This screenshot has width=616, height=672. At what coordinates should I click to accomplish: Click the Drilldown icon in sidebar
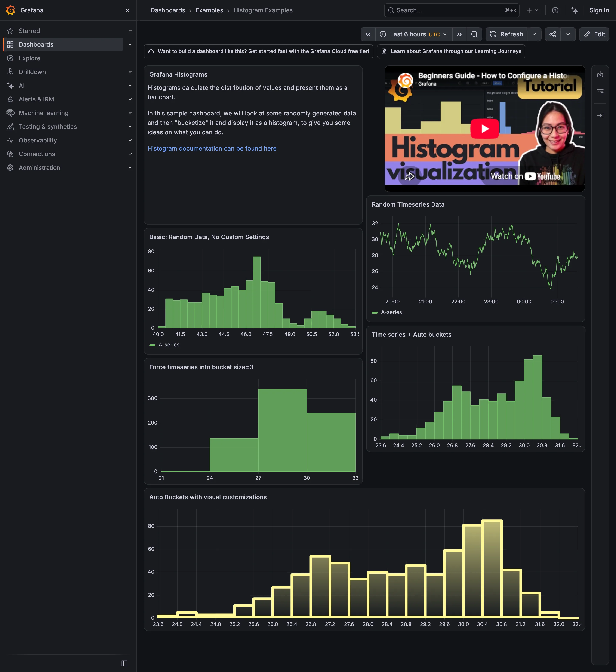pyautogui.click(x=10, y=72)
